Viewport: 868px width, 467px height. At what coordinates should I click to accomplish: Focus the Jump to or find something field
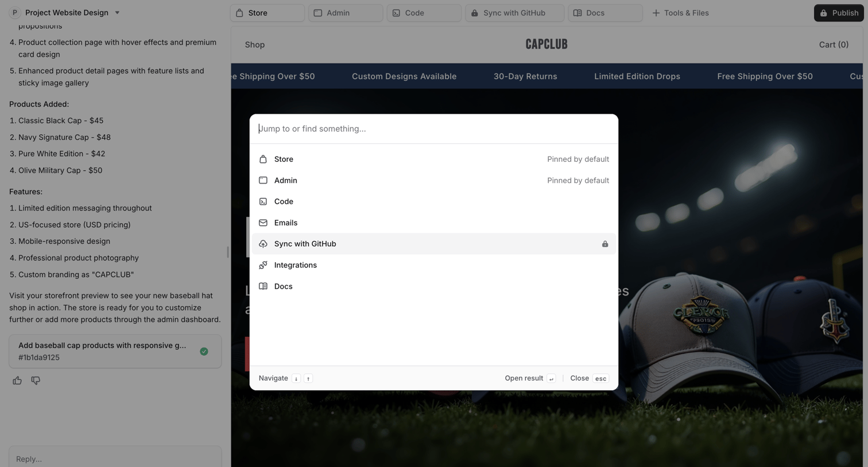[434, 129]
